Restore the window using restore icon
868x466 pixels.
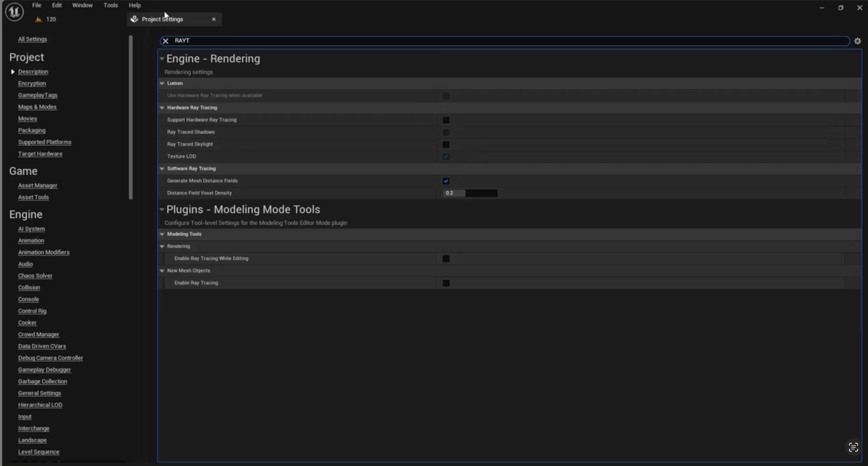point(841,8)
